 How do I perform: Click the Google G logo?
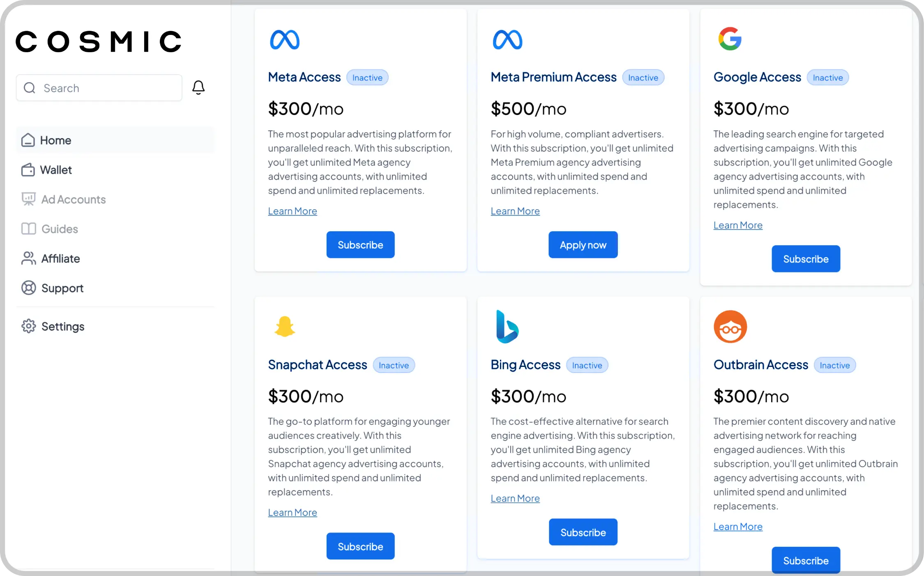730,39
